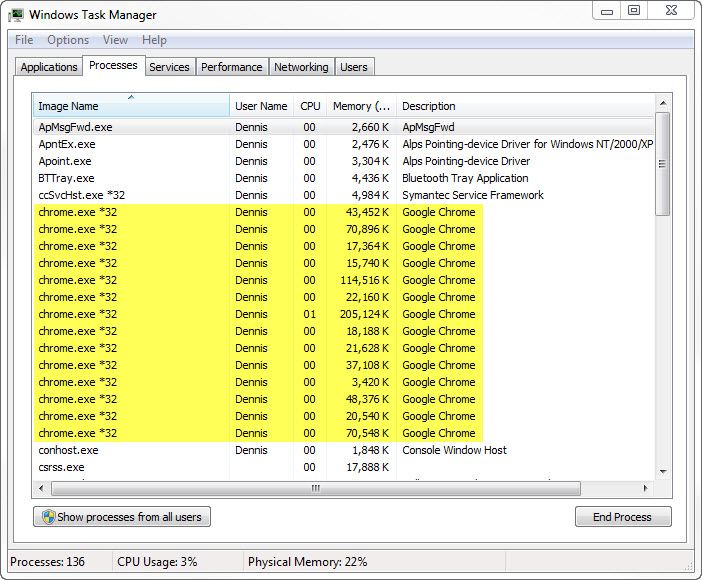Select chrome.exe using 70,548 K memory
702x580 pixels.
click(343, 433)
